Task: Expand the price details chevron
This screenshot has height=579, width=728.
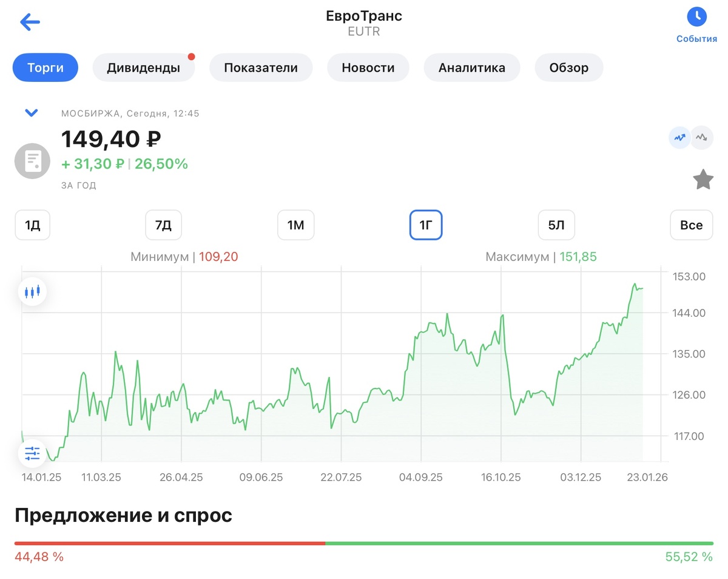Action: (31, 113)
